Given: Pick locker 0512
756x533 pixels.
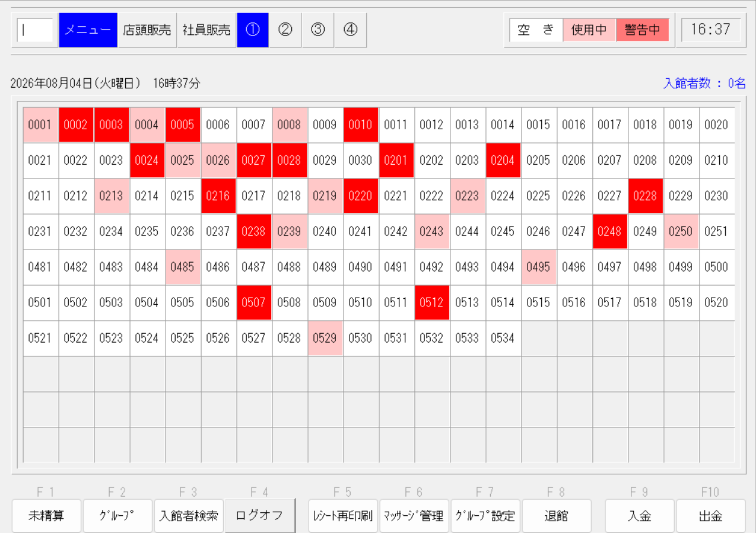Looking at the screenshot, I should 432,303.
